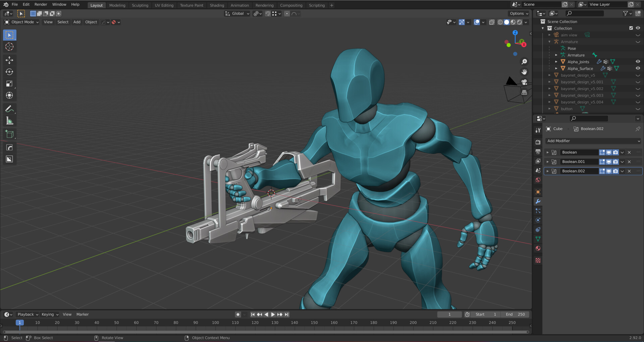Open the Object Mode dropdown
Image resolution: width=644 pixels, height=342 pixels.
[x=22, y=22]
